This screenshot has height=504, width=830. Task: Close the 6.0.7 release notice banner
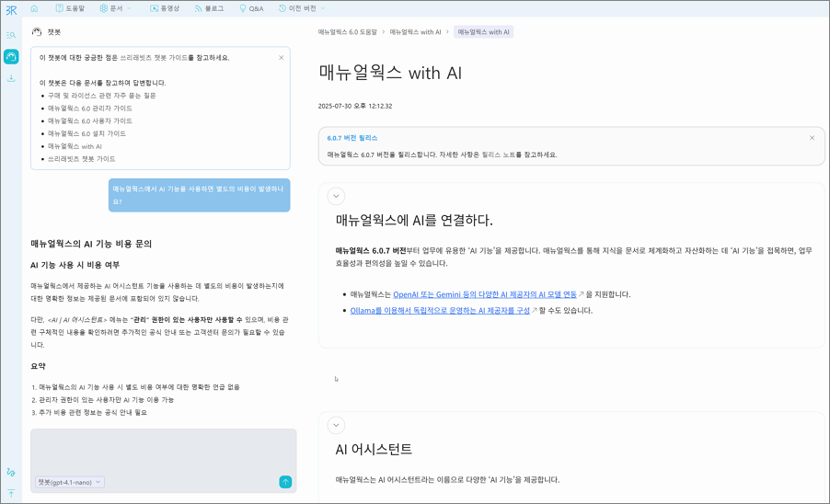click(812, 138)
